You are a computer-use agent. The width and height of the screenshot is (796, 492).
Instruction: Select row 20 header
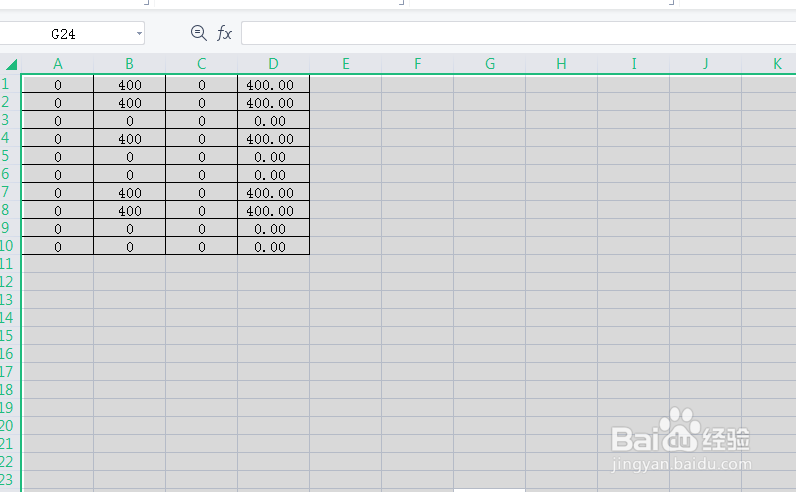[x=10, y=425]
